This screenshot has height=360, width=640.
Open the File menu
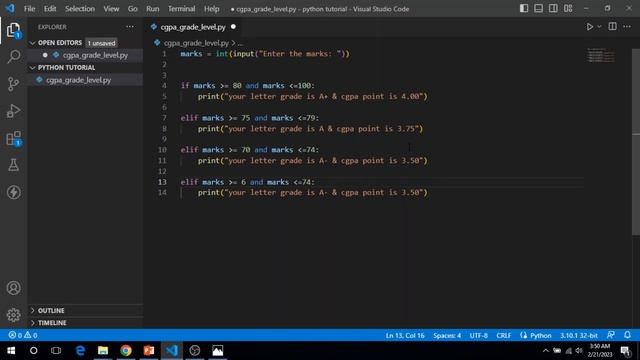29,9
